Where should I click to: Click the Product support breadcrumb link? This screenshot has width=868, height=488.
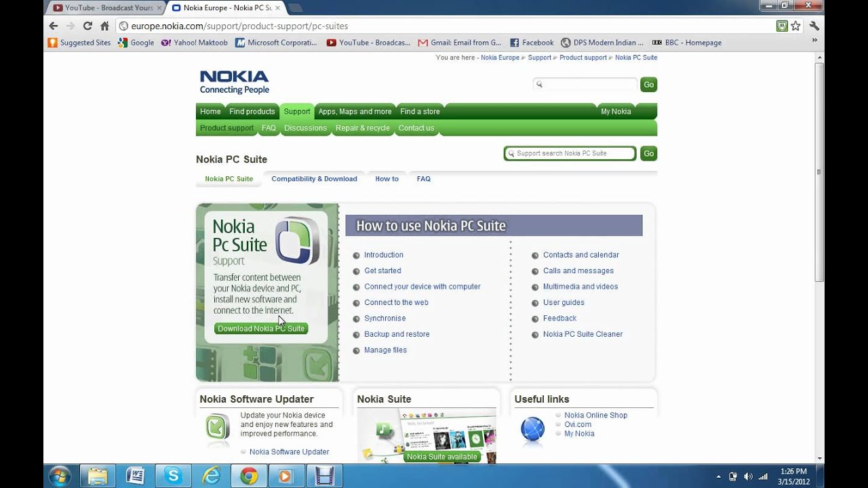(x=583, y=58)
